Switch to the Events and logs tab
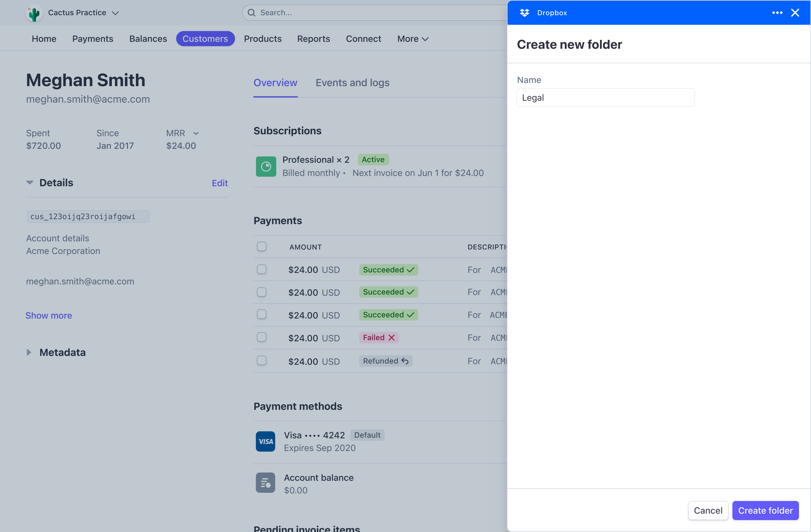 pos(352,83)
